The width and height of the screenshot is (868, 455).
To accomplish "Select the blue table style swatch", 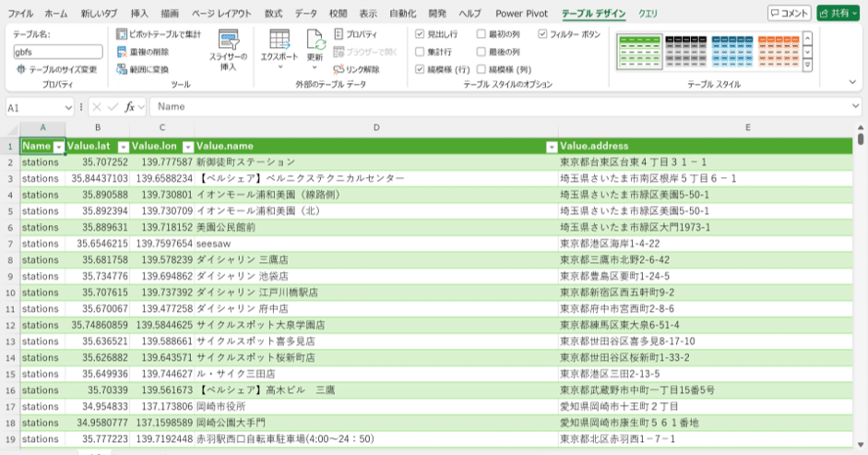I will pyautogui.click(x=732, y=52).
